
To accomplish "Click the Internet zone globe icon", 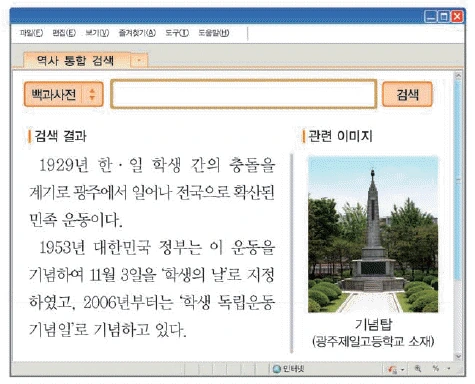I will [x=276, y=369].
